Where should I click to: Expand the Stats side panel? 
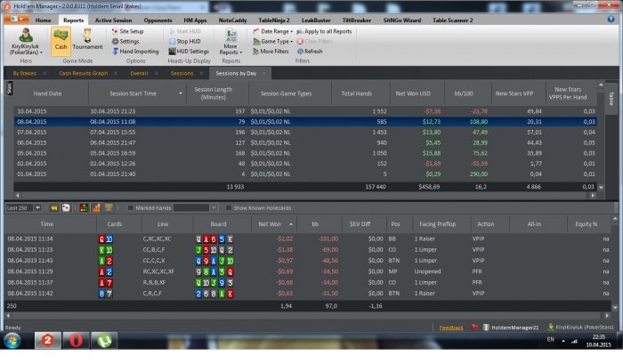click(x=10, y=88)
